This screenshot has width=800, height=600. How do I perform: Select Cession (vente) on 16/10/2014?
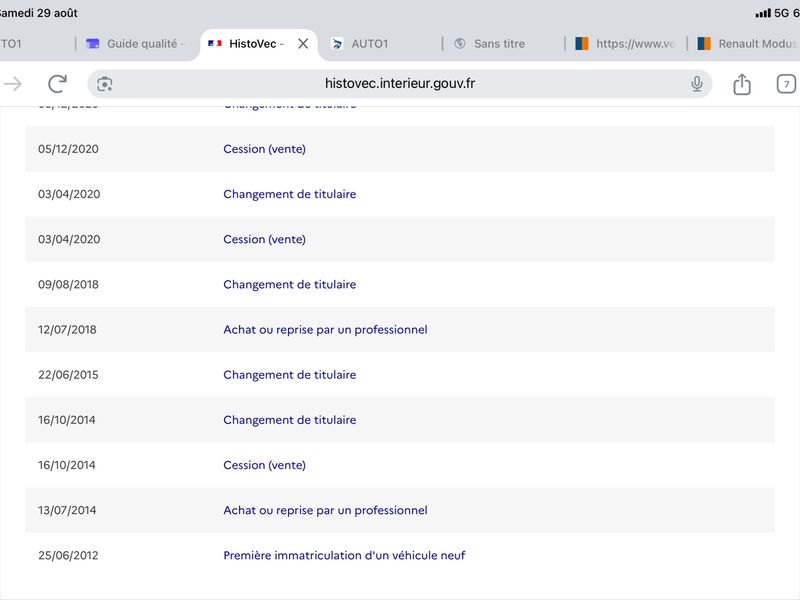tap(264, 465)
